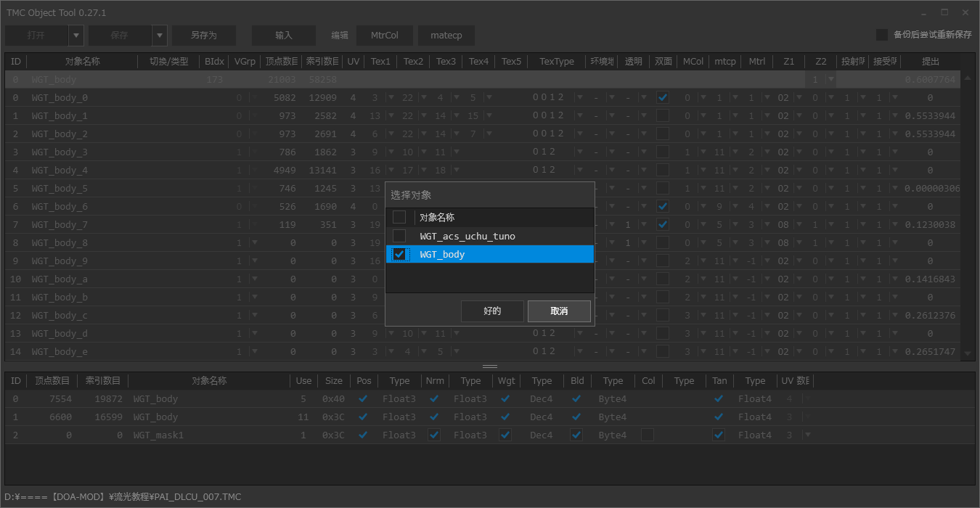The width and height of the screenshot is (980, 508).
Task: Open 透明 dropdown in WGT_body_0 row
Action: [x=645, y=97]
